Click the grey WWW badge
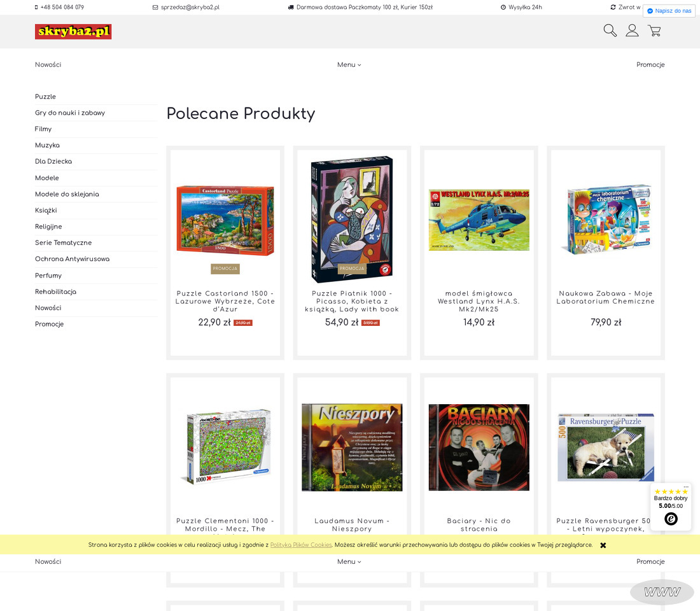700x611 pixels. (x=662, y=593)
